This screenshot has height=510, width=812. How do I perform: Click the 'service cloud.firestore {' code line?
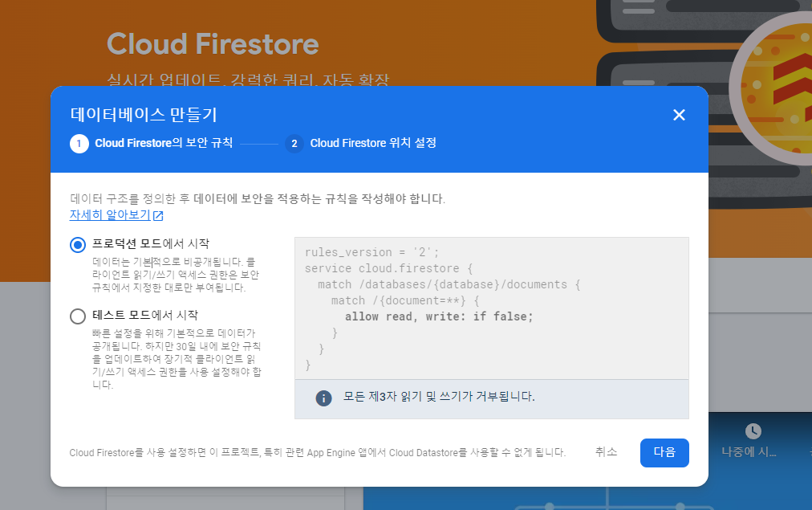388,268
